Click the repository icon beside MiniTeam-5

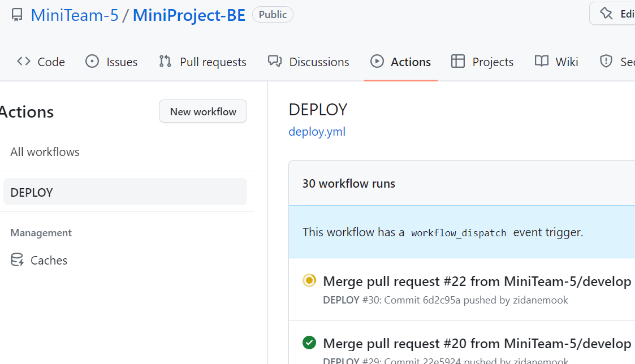[x=17, y=15]
